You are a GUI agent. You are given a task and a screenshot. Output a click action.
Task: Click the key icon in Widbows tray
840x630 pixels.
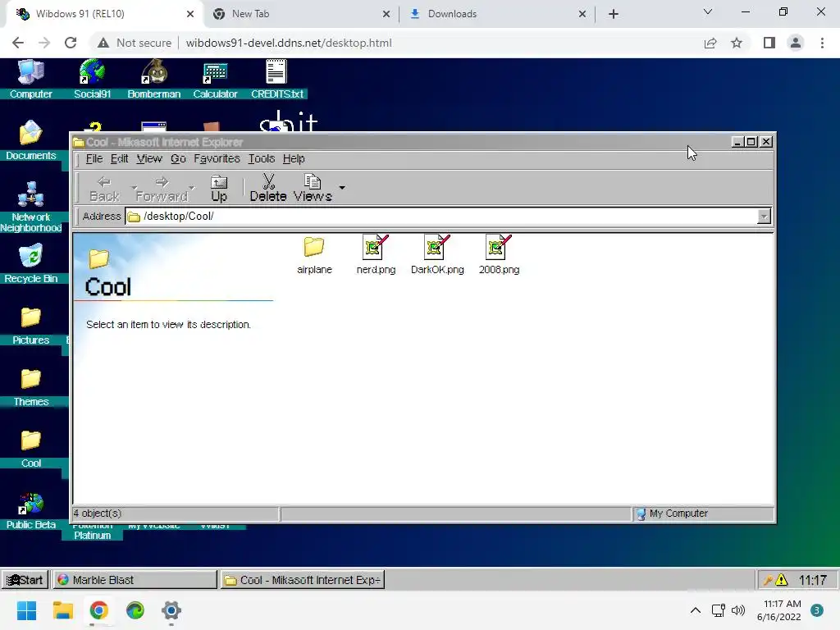pyautogui.click(x=768, y=580)
